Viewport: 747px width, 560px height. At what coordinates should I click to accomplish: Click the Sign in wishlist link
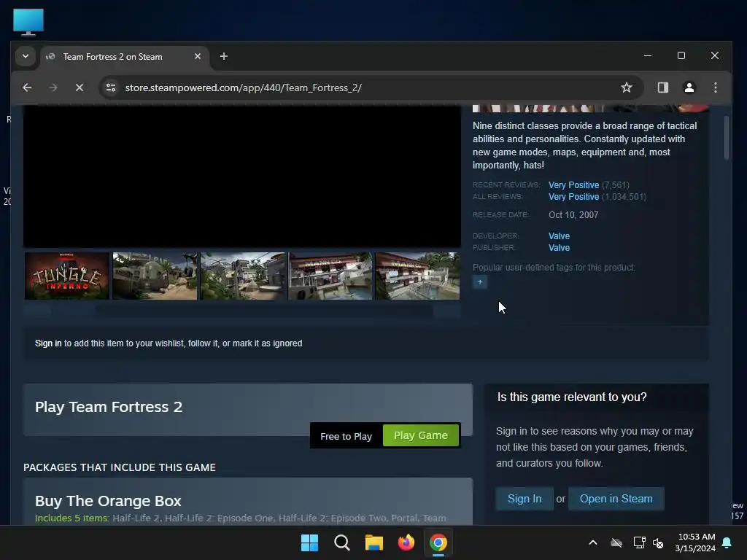[48, 343]
